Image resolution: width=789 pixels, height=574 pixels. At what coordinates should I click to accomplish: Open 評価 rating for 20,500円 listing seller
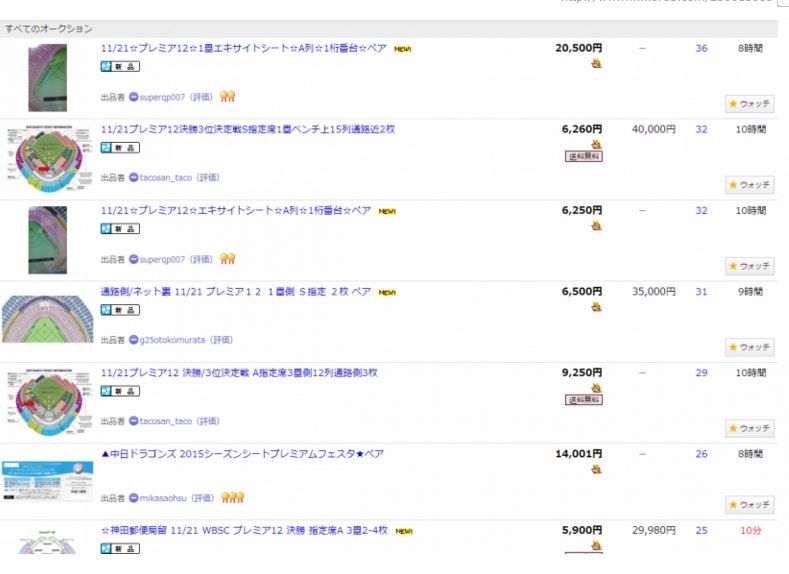click(x=201, y=97)
